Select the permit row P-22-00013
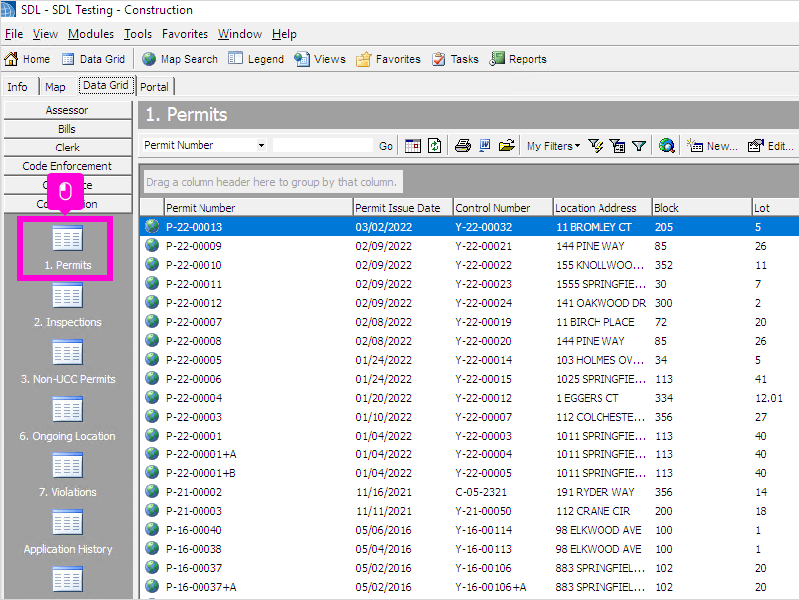Screen dimensions: 800x600 coord(469,227)
